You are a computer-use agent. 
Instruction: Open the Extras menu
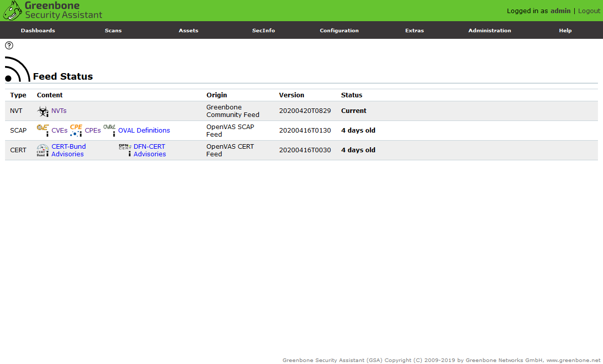click(415, 30)
